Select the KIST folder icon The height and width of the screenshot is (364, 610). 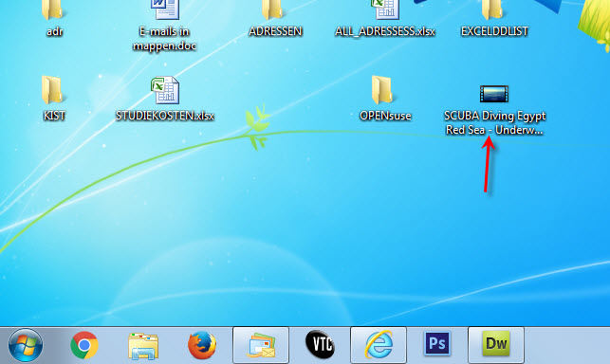(52, 90)
